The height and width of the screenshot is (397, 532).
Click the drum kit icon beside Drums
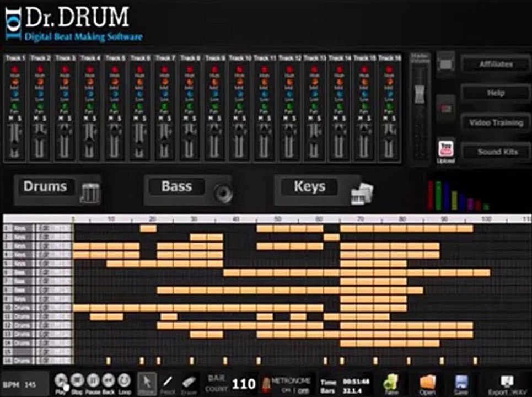pos(90,192)
